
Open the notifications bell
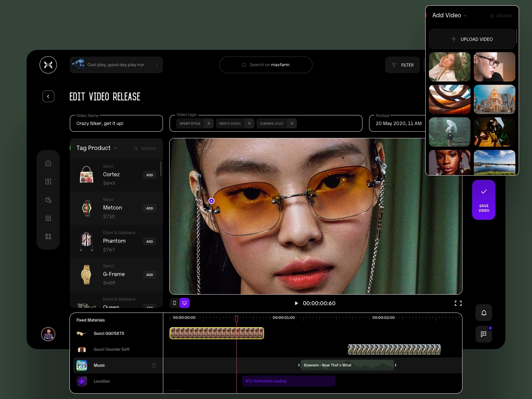coord(484,313)
